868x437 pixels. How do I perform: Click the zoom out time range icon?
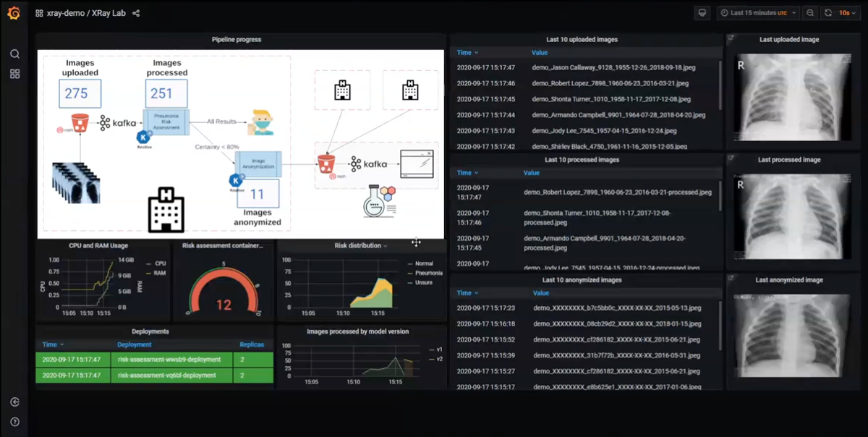point(810,13)
